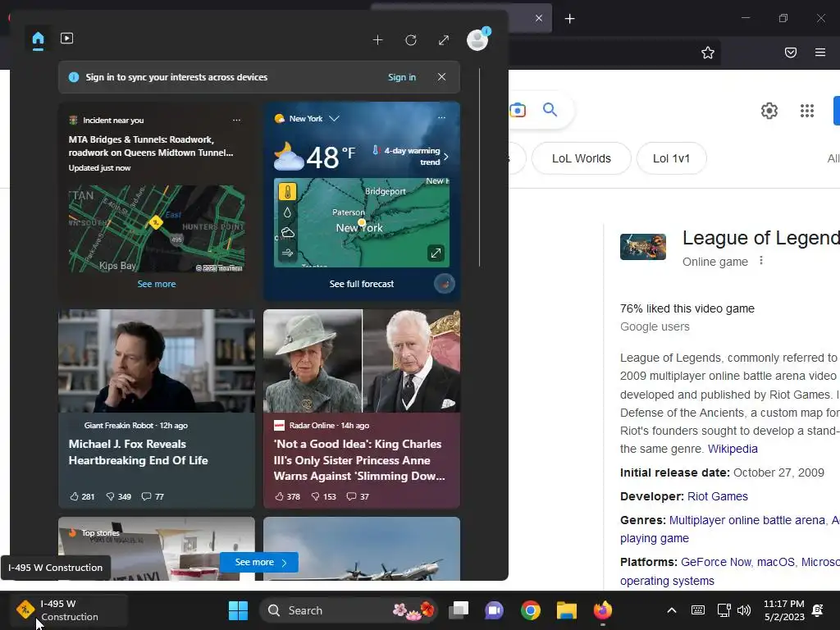Click the Google search magnifier button
The height and width of the screenshot is (630, 840).
pyautogui.click(x=550, y=110)
